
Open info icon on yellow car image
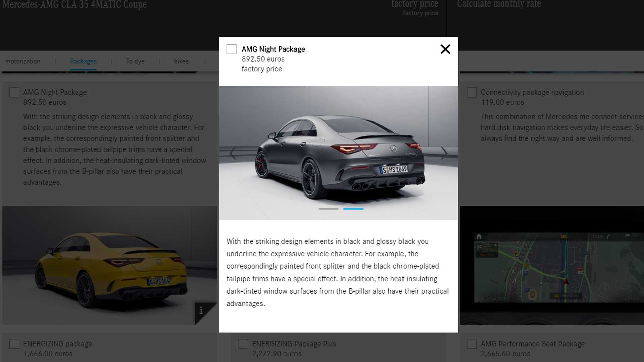201,311
